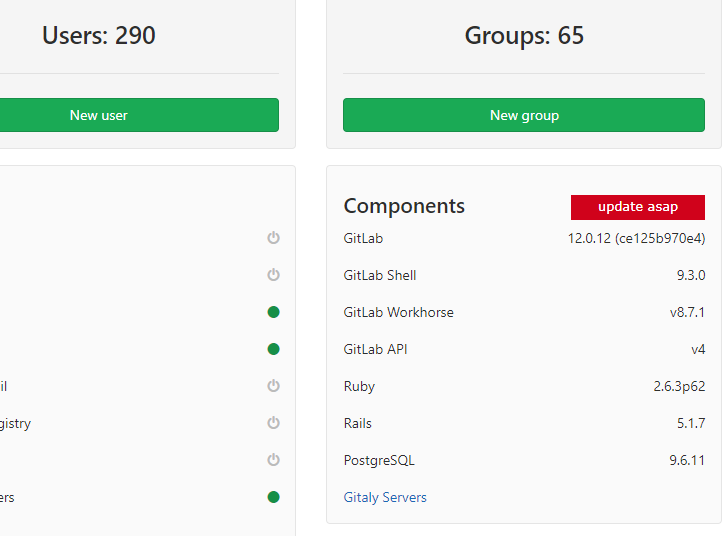Click the Ruby version 2.6.3p62
Viewport: 722px width, 536px height.
[679, 386]
